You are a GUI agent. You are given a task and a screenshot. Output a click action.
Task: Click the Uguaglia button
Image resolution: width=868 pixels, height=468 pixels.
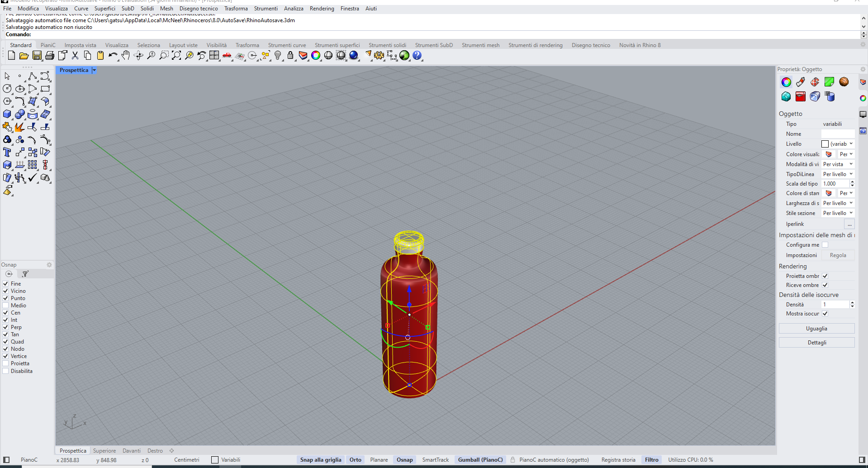[816, 329]
